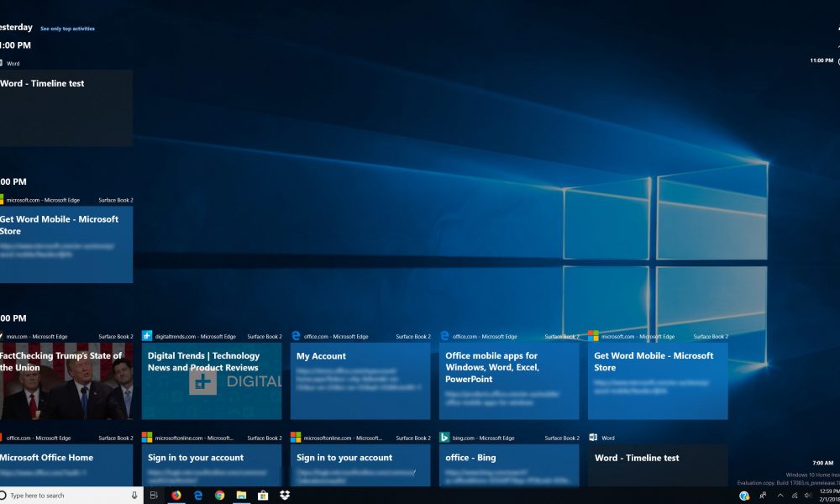Click the 7:00 AM timeline marker
Viewport: 840px width, 504px height.
(822, 463)
